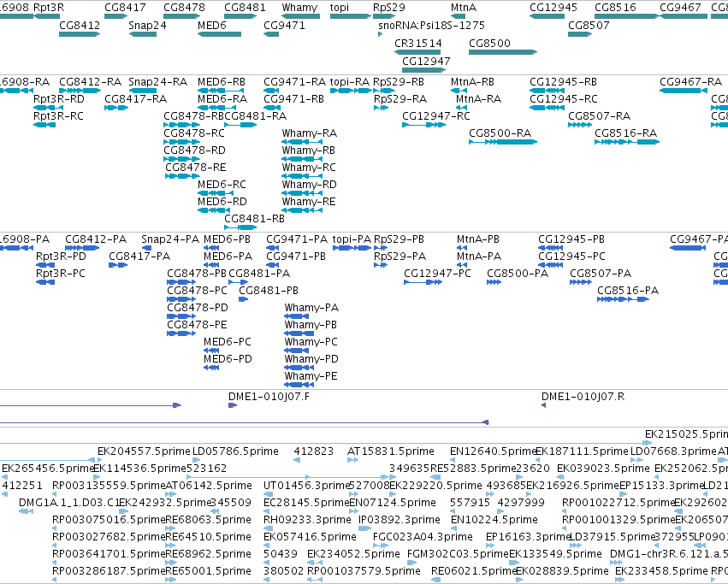Screen dimensions: 728x584
Task: Click EST RH09233.3prime
Action: tap(307, 520)
